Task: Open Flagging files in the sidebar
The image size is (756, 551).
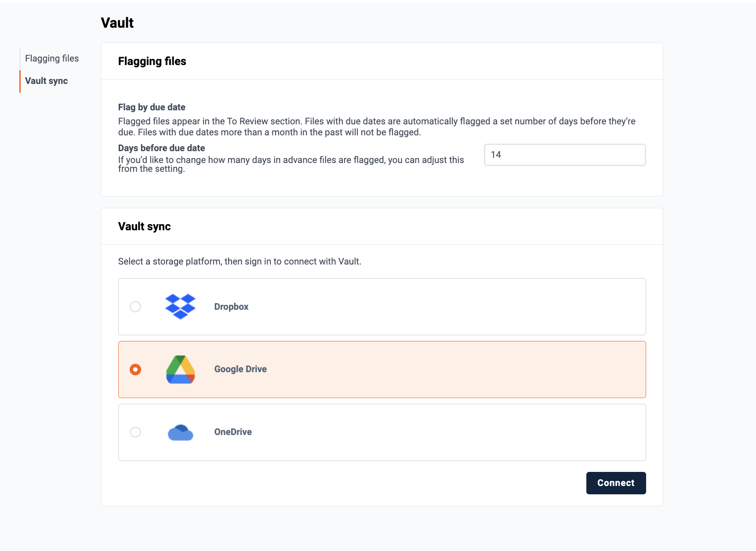Action: pos(52,58)
